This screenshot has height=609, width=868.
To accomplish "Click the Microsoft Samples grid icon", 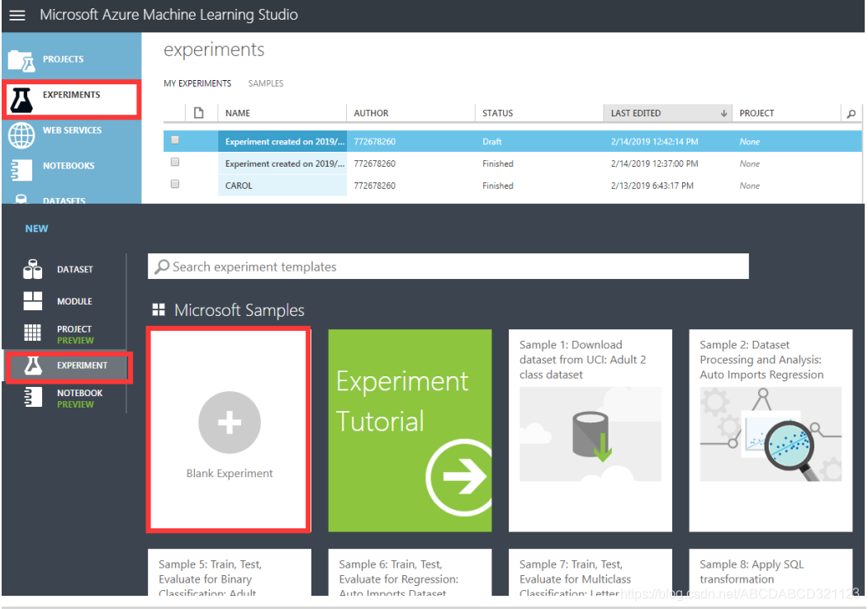I will point(159,309).
